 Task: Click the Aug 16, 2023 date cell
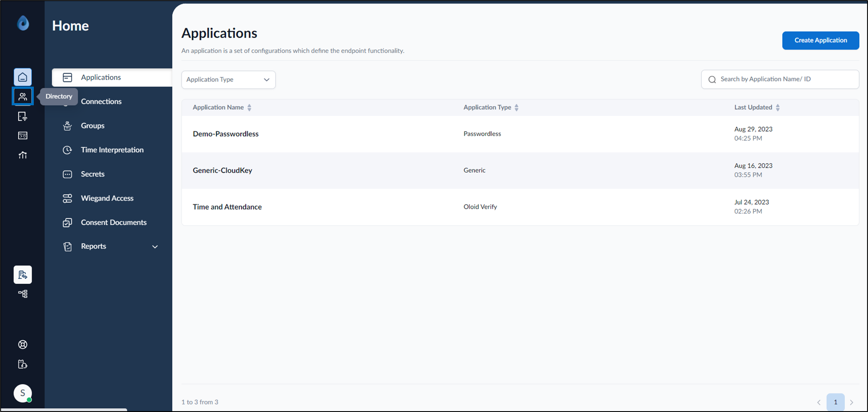point(753,170)
